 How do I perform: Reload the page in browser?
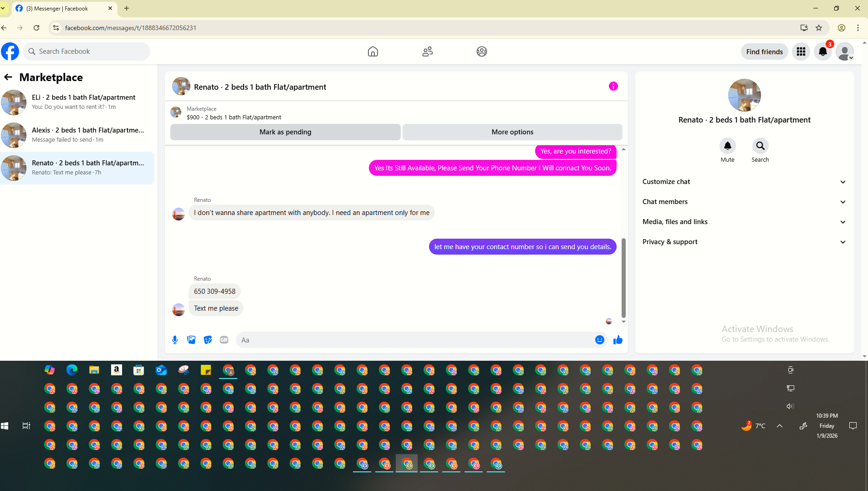(36, 28)
